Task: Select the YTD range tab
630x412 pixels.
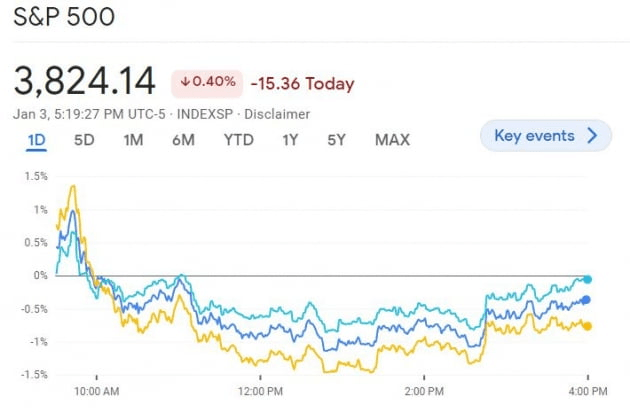Action: click(x=238, y=140)
